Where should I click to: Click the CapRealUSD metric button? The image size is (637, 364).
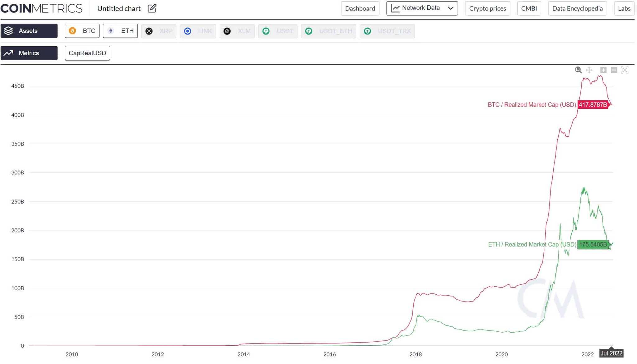87,53
